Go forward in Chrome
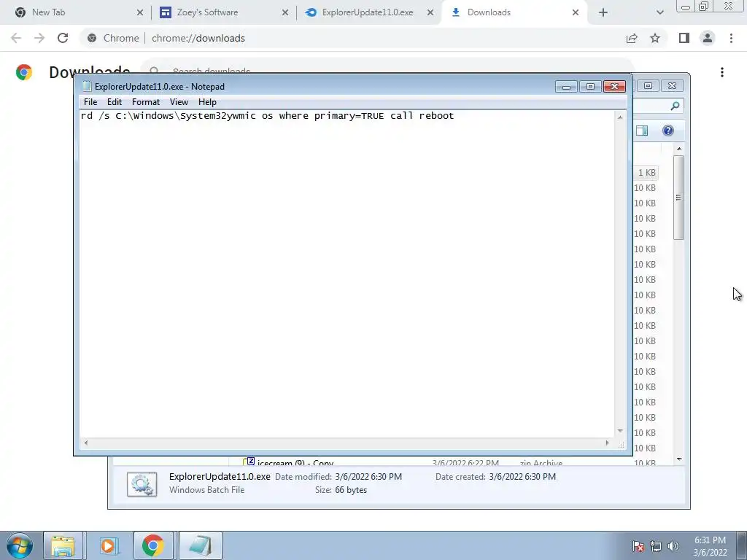 (39, 38)
